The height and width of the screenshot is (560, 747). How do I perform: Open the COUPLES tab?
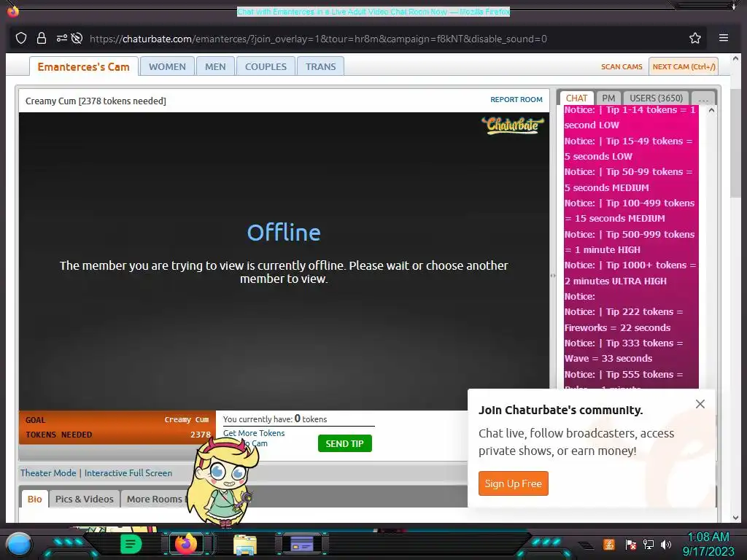[266, 66]
